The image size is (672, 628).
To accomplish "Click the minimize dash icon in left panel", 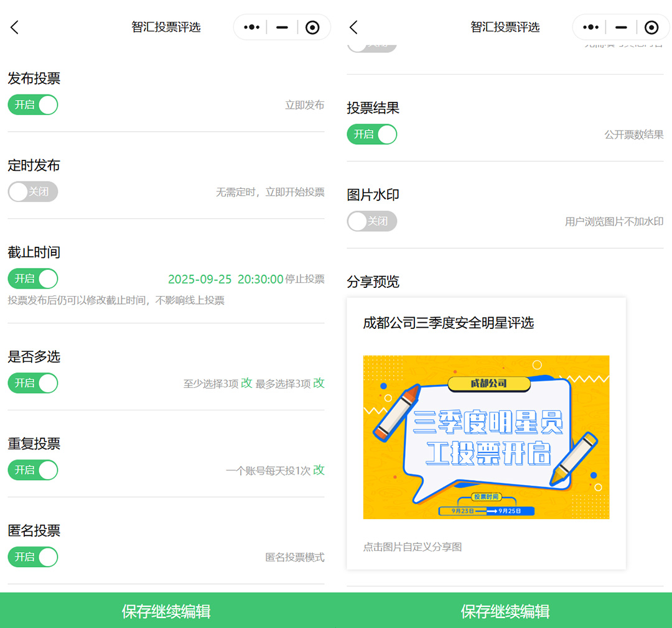I will tap(282, 27).
